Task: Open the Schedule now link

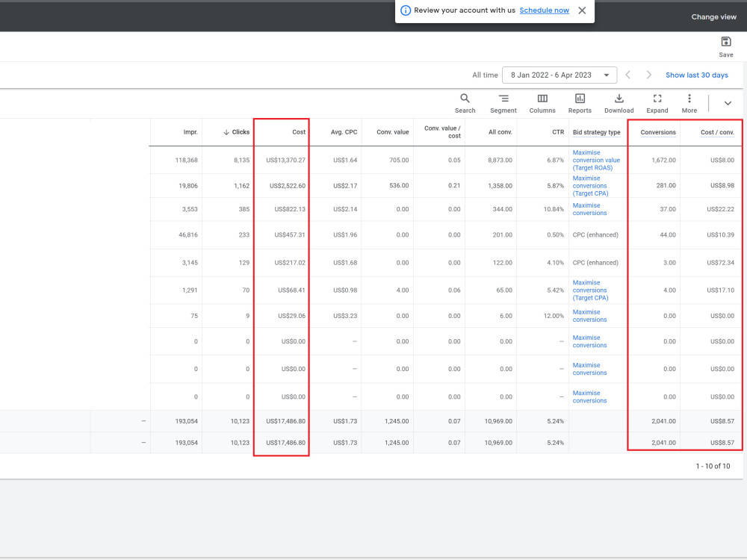Action: click(x=544, y=10)
